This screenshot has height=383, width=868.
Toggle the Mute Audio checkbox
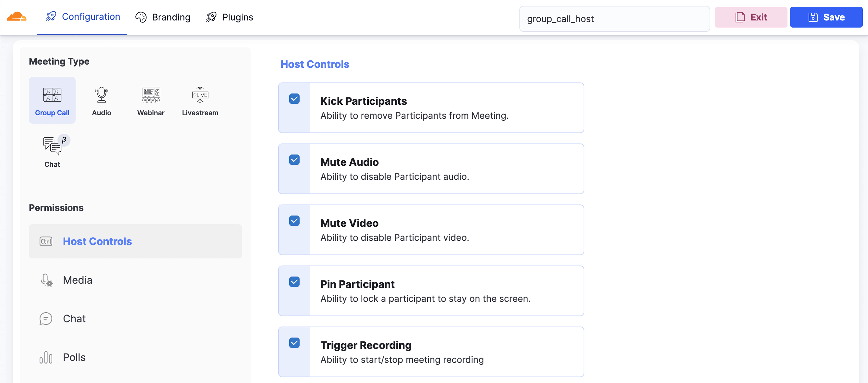tap(294, 160)
